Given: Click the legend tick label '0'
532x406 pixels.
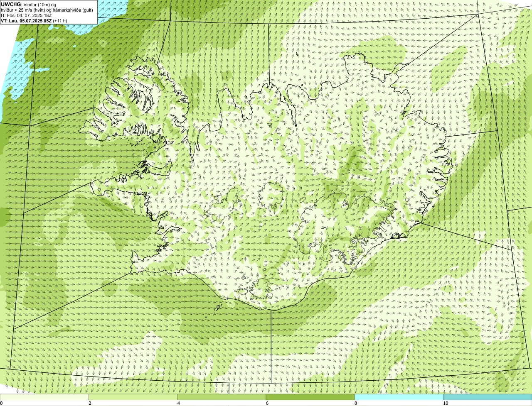Looking at the screenshot, I should [1, 403].
